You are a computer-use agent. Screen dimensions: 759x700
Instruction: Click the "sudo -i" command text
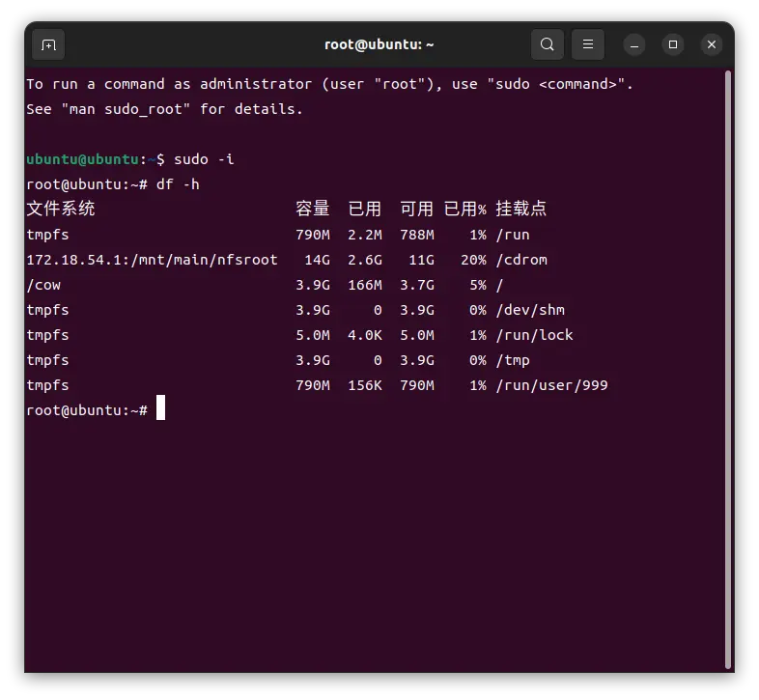point(204,159)
